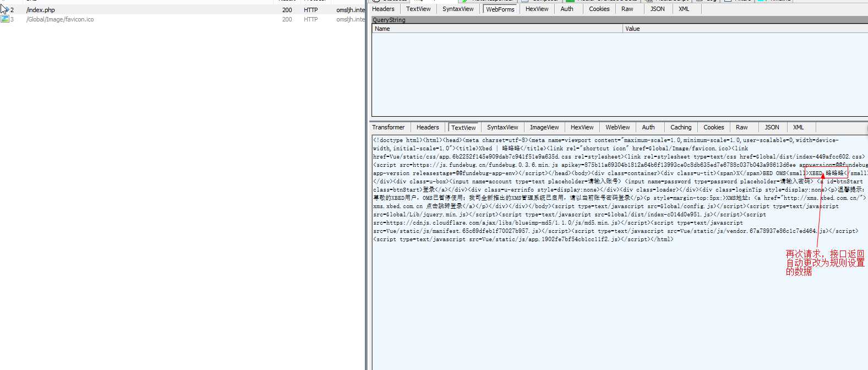
Task: Click the Name column header in QueryString
Action: [498, 29]
